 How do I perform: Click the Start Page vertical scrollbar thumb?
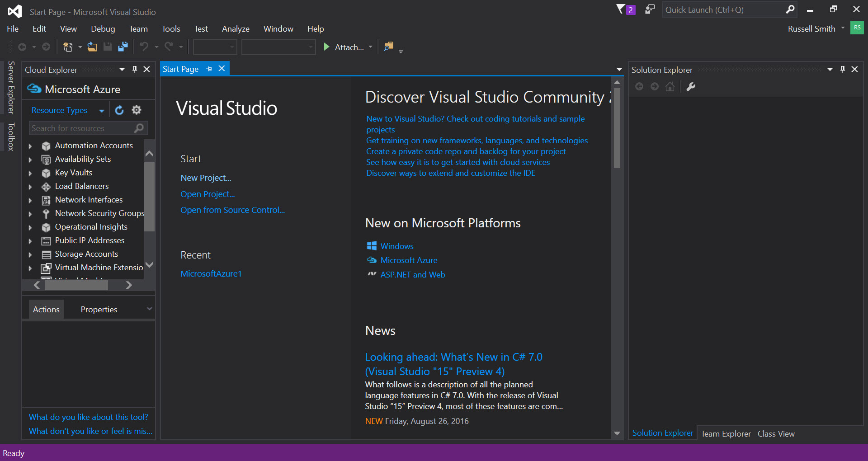pos(617,129)
